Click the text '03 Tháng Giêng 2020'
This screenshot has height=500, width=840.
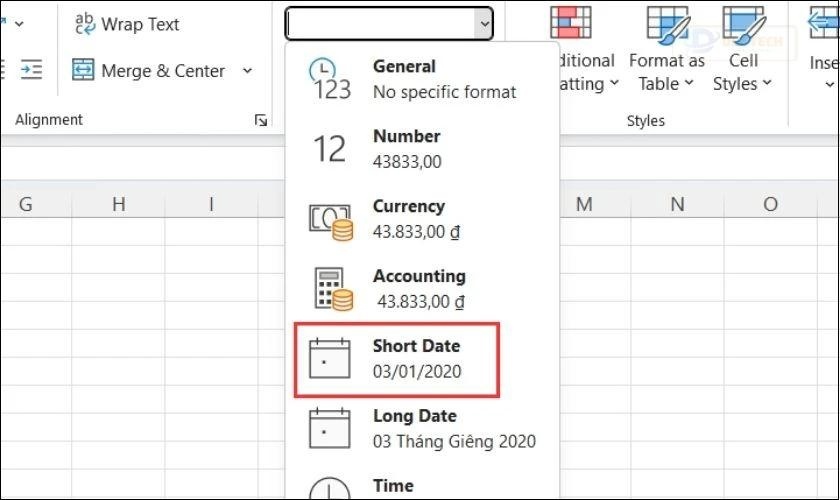(454, 441)
